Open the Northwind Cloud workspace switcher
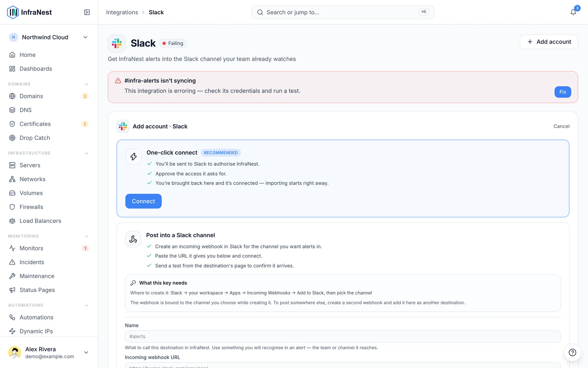The width and height of the screenshot is (588, 368). [x=49, y=37]
